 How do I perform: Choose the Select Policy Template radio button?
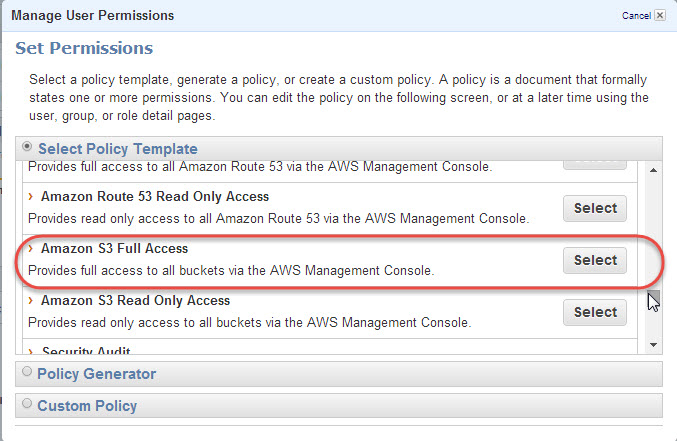coord(27,148)
